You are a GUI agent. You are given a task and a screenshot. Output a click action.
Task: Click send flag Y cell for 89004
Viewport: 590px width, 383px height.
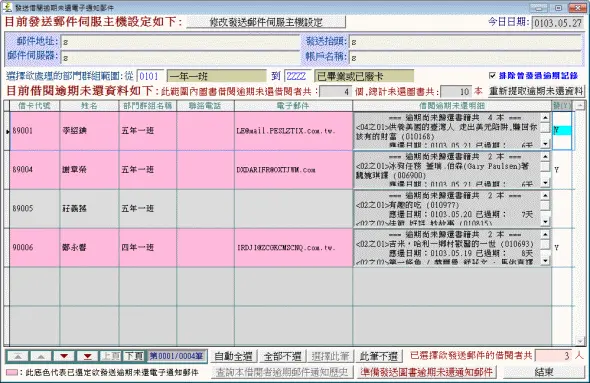tap(561, 170)
